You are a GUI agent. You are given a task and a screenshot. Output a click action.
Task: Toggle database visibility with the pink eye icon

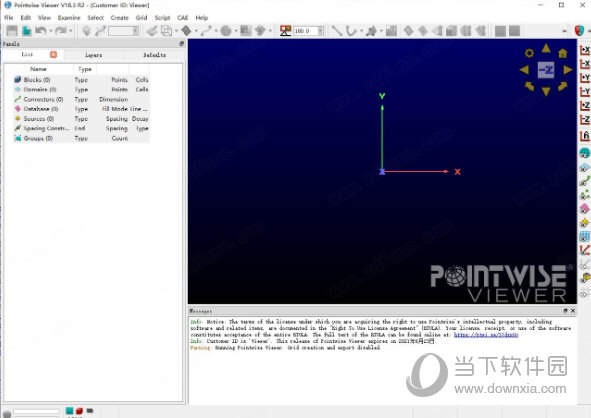pyautogui.click(x=585, y=208)
